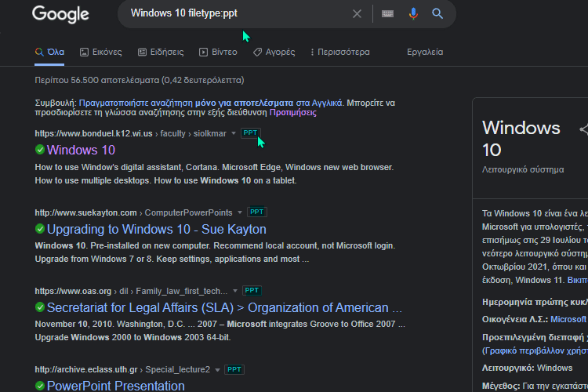
Task: Select the Όλα tab
Action: (x=49, y=53)
